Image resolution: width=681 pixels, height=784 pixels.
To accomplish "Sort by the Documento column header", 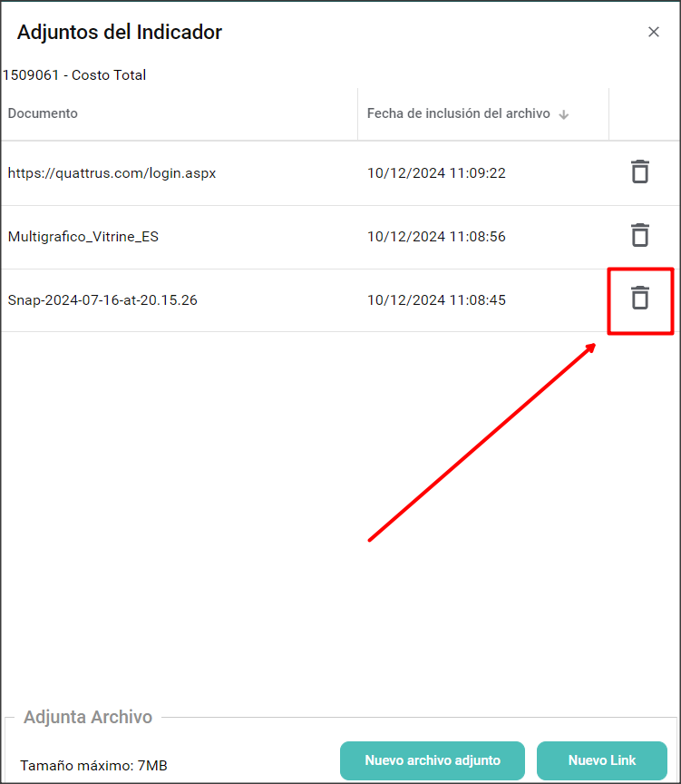I will (x=43, y=113).
